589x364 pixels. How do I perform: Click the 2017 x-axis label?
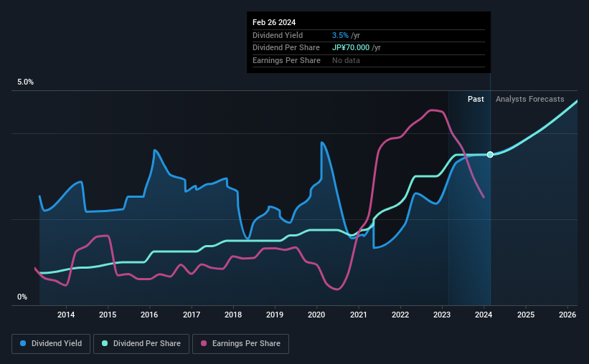[192, 315]
